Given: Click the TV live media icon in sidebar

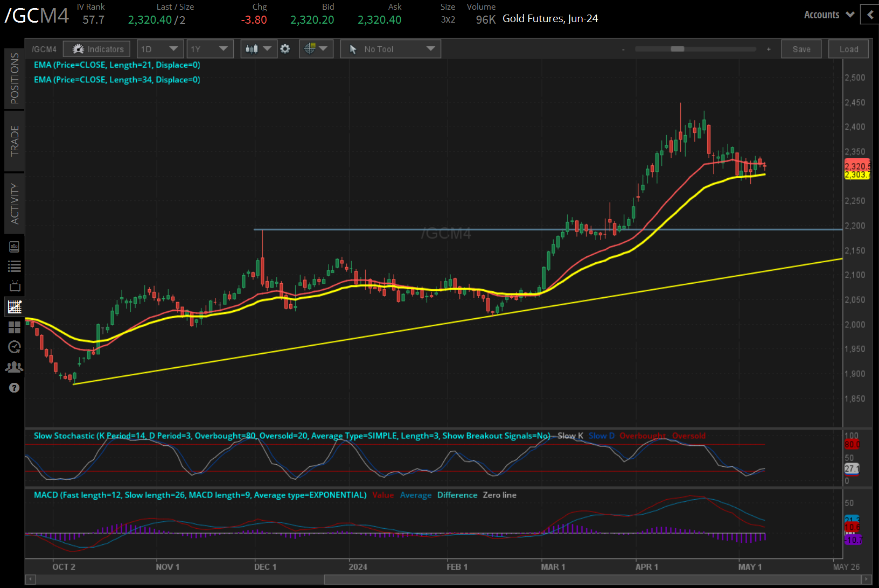Looking at the screenshot, I should tap(15, 285).
